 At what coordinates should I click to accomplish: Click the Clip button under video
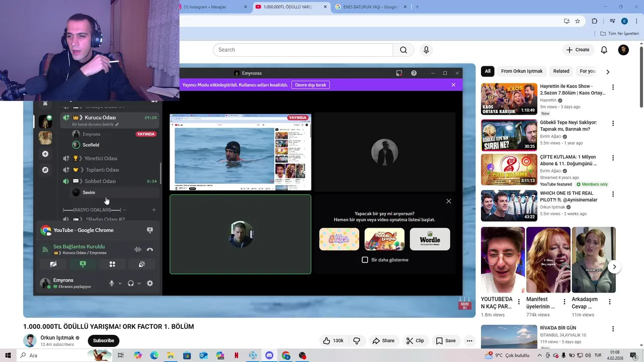(x=415, y=340)
